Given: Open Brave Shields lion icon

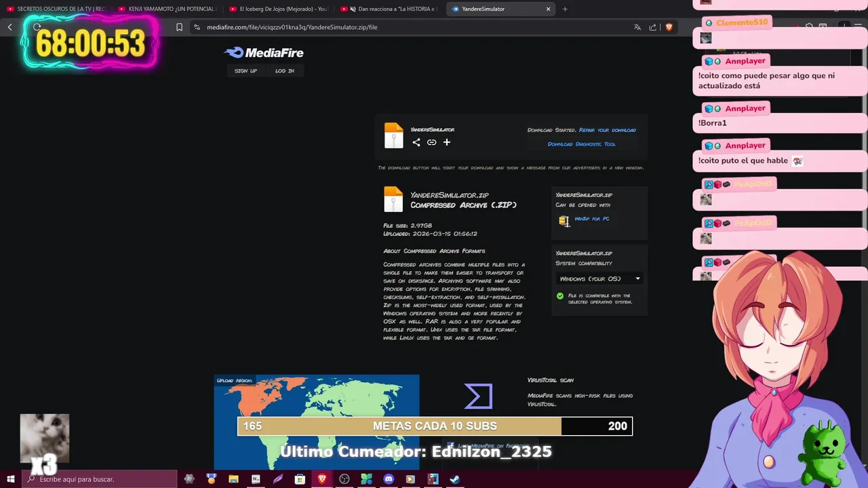Looking at the screenshot, I should (x=669, y=27).
